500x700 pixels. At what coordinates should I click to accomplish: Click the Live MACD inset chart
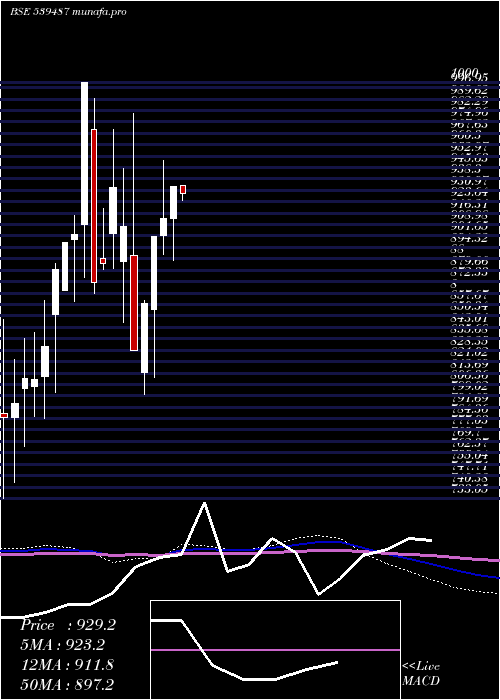[275, 650]
